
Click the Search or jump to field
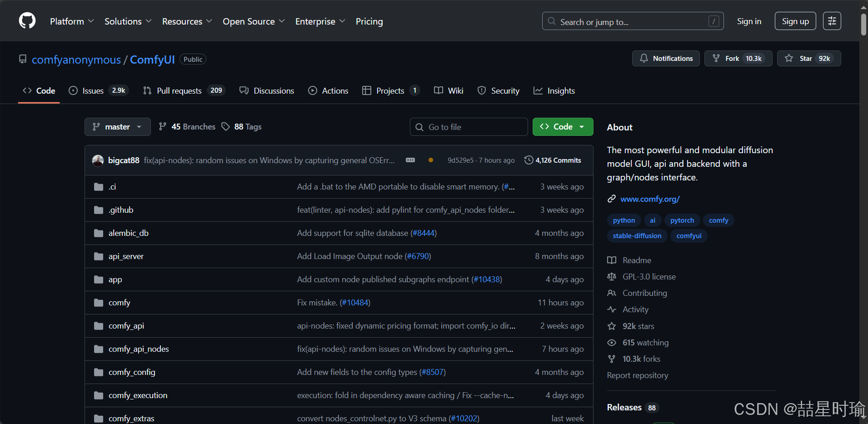633,21
